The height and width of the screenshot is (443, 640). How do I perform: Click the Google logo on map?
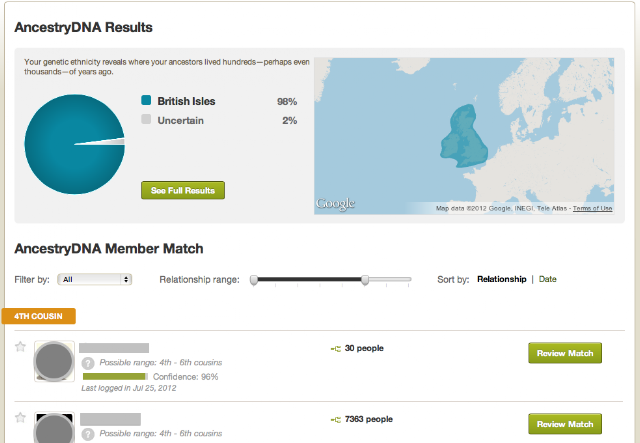pos(335,204)
